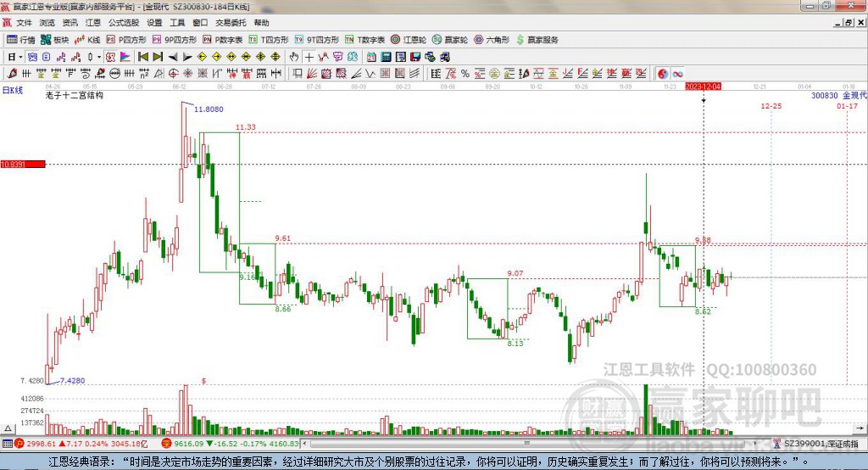This screenshot has height=470, width=868.
Task: Jump to first bar with skip-start arrow
Action: 143,57
